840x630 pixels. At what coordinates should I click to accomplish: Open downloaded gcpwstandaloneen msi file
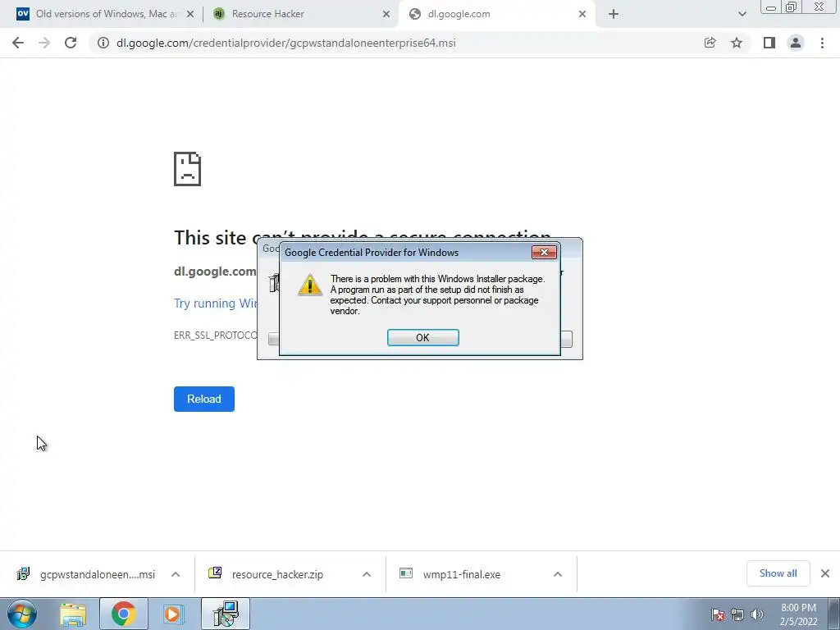85,574
